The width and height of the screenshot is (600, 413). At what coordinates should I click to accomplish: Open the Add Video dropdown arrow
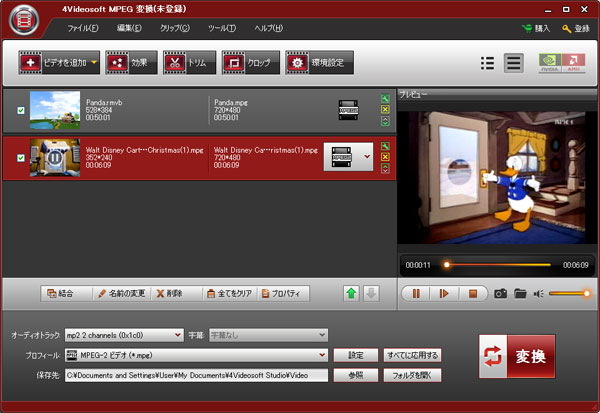(94, 62)
